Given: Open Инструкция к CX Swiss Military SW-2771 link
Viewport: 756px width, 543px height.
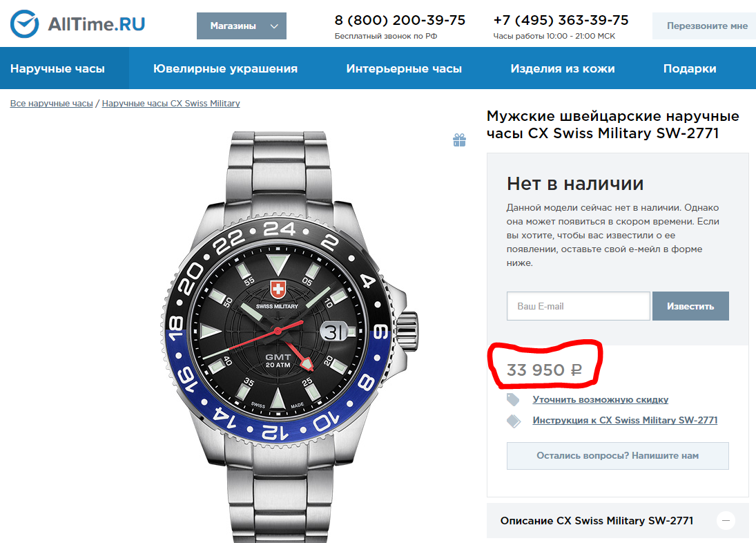Looking at the screenshot, I should coord(625,421).
